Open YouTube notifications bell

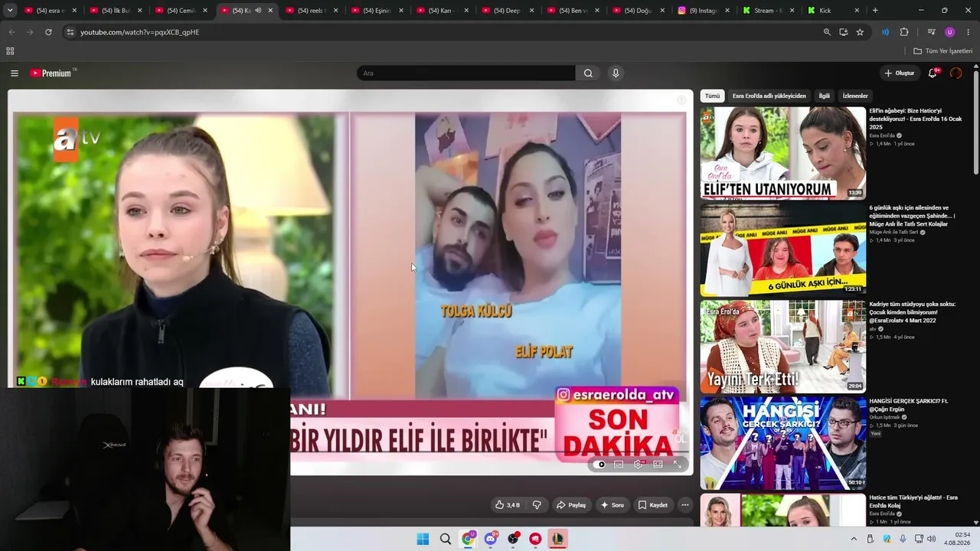pyautogui.click(x=933, y=73)
